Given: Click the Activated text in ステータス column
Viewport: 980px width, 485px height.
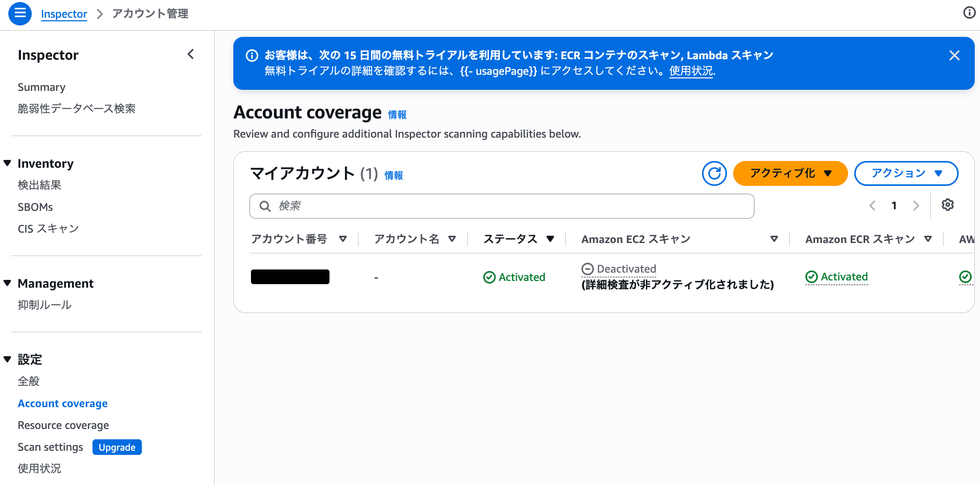Looking at the screenshot, I should pos(522,277).
